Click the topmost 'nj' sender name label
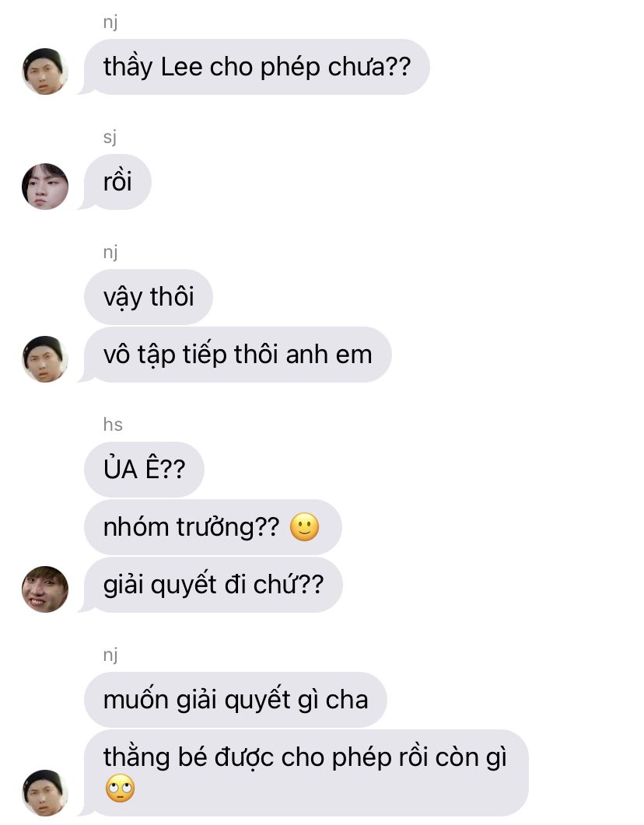Image resolution: width=644 pixels, height=825 pixels. pyautogui.click(x=110, y=22)
